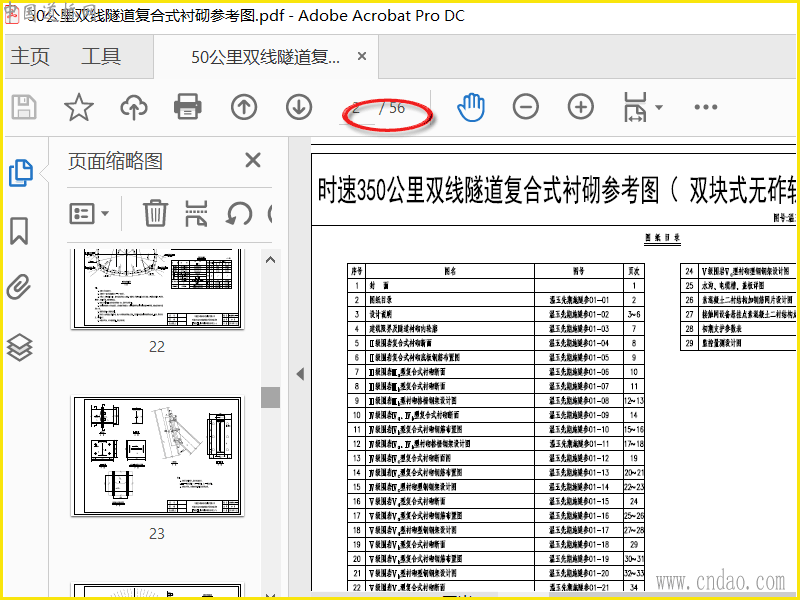Open the Layers sidebar panel

(19, 347)
